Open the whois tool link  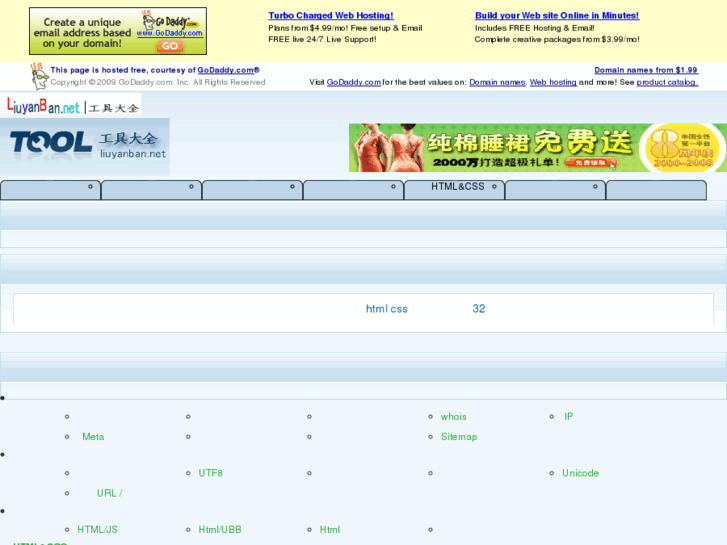453,417
